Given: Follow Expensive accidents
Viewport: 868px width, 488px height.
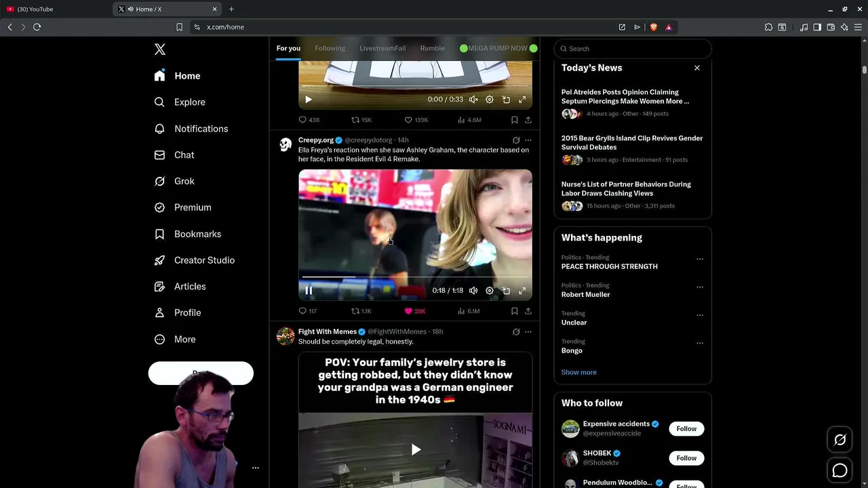Looking at the screenshot, I should (686, 429).
